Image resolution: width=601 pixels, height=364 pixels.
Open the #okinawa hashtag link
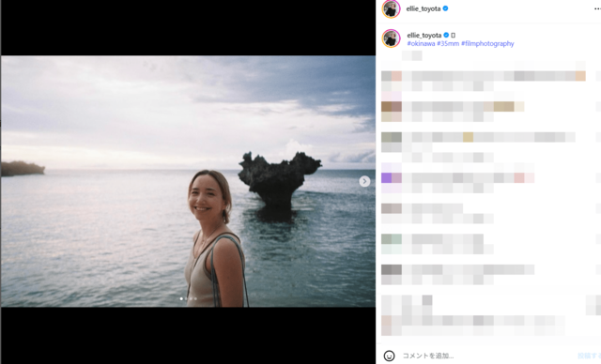point(421,44)
